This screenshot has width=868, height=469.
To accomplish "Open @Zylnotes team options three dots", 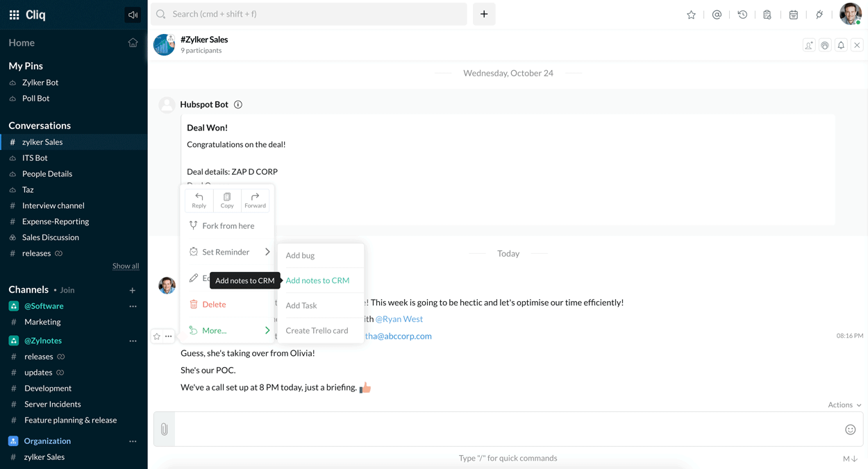I will [x=133, y=341].
